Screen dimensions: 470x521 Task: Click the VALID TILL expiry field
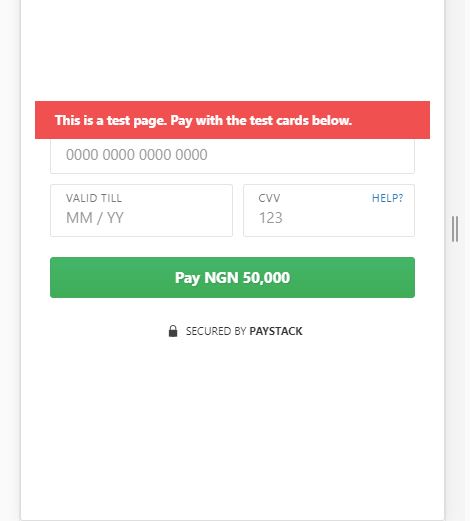click(x=141, y=210)
